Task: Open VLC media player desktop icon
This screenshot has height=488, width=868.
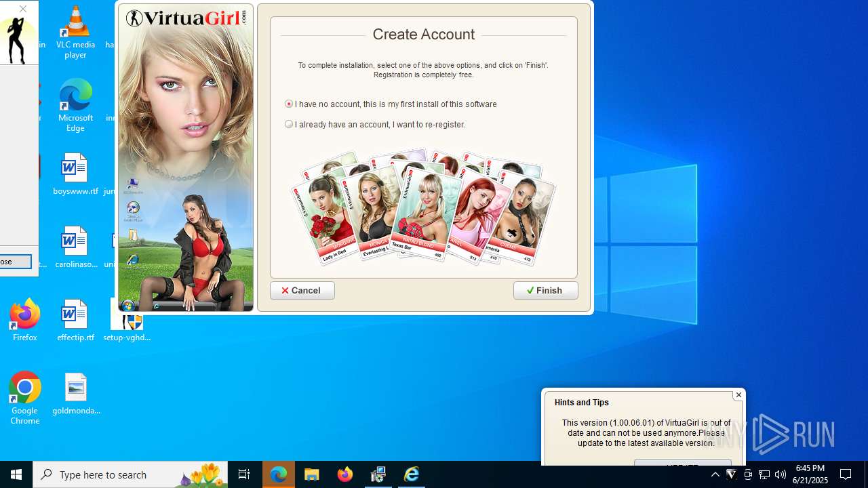Action: [x=75, y=32]
